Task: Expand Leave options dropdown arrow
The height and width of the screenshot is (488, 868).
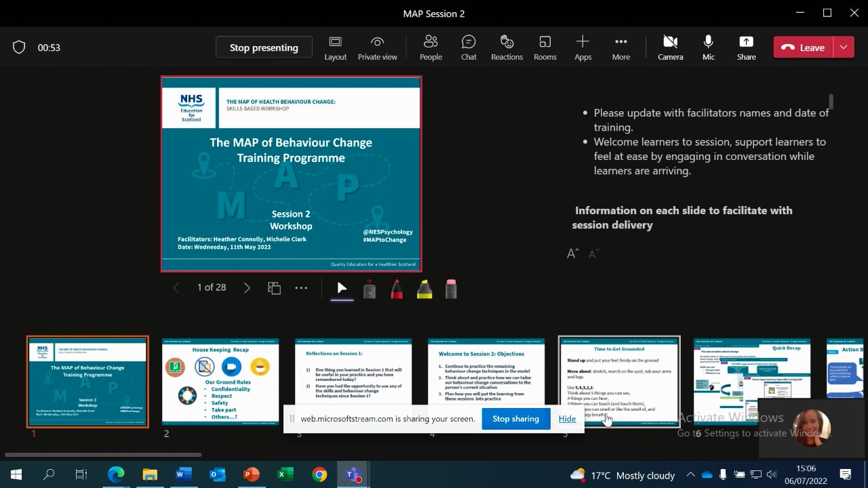Action: click(843, 47)
